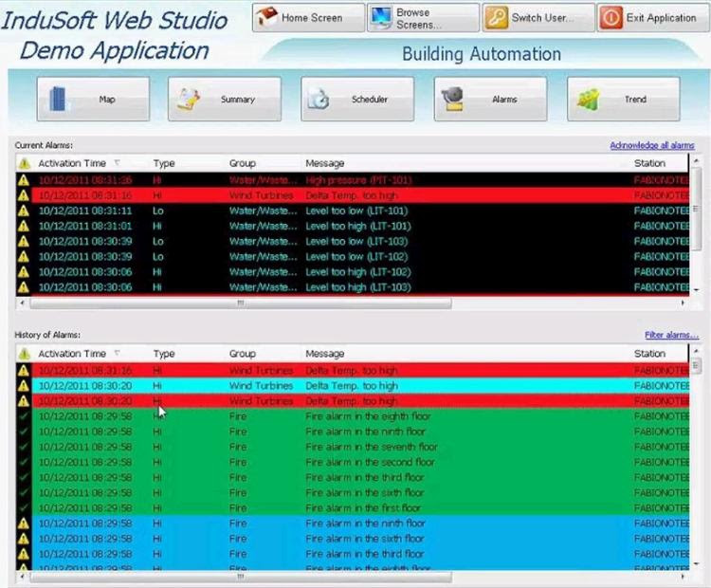The width and height of the screenshot is (711, 588).
Task: Click warning icon of blue ninth floor fire alarm
Action: pyautogui.click(x=24, y=524)
